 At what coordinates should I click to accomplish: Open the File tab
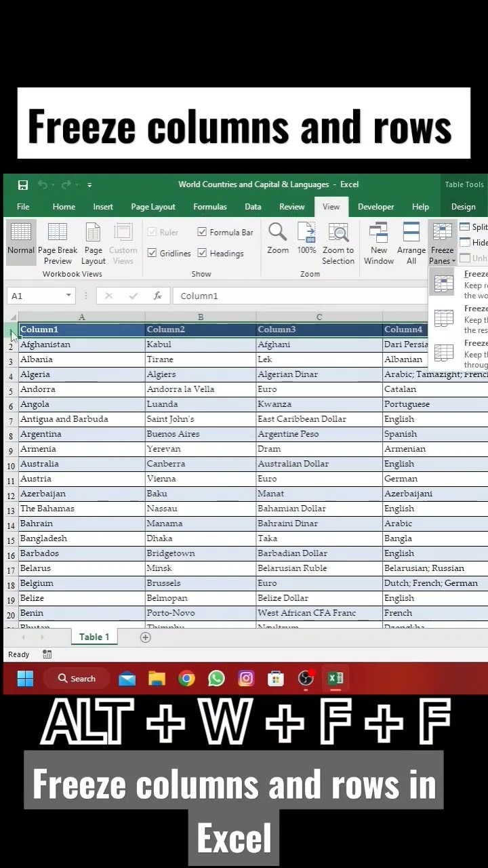23,207
